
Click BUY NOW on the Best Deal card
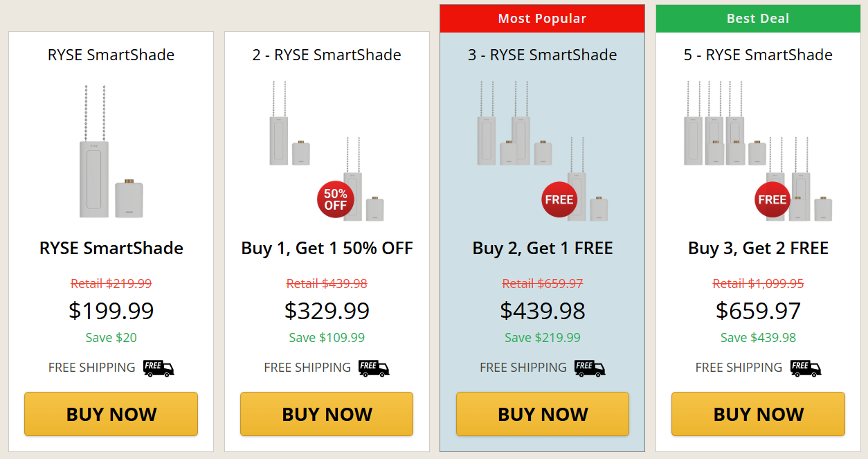758,414
